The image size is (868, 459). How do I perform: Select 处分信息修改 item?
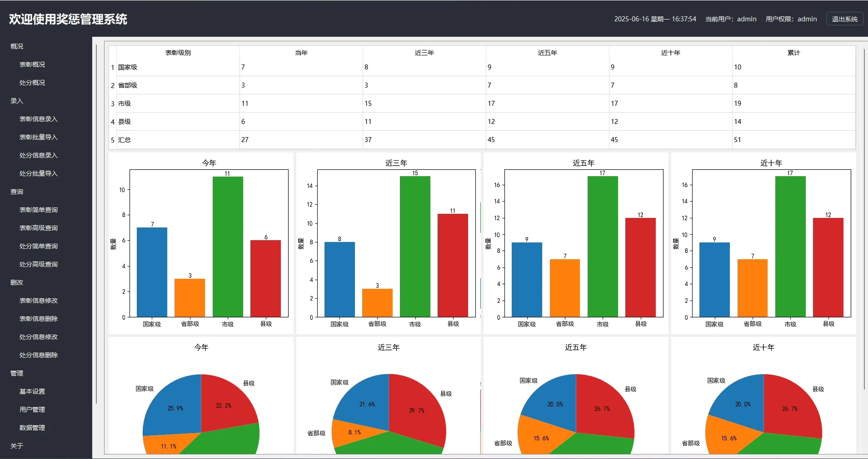point(39,337)
